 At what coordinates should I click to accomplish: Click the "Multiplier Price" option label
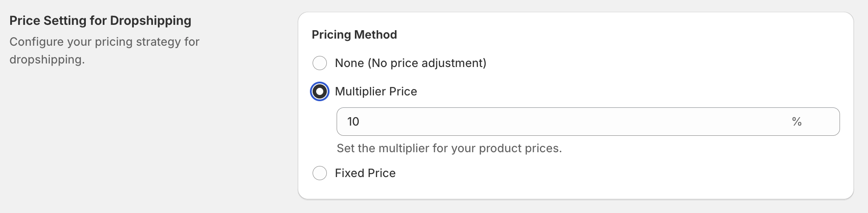tap(376, 91)
